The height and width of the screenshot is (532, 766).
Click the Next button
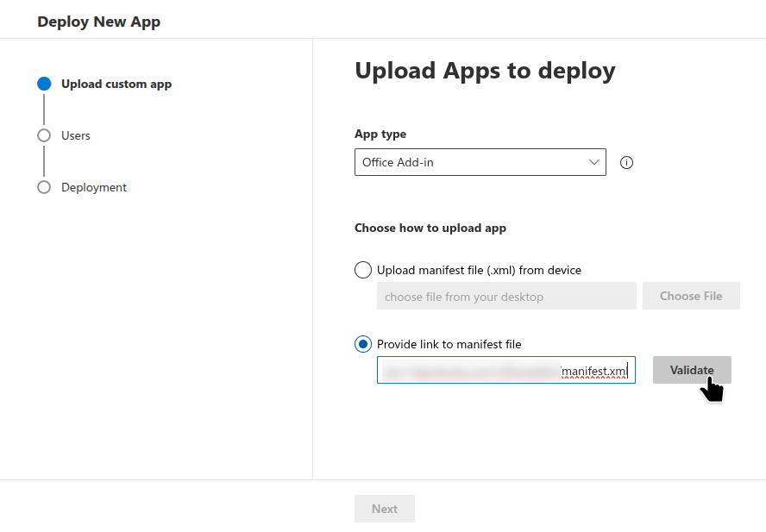(385, 509)
